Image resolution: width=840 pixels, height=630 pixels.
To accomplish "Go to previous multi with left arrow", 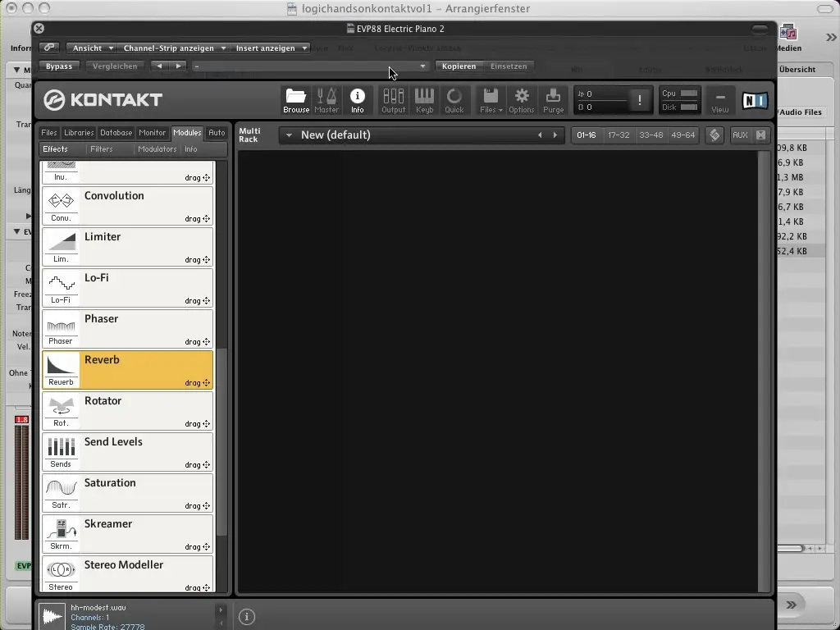I will click(x=540, y=135).
